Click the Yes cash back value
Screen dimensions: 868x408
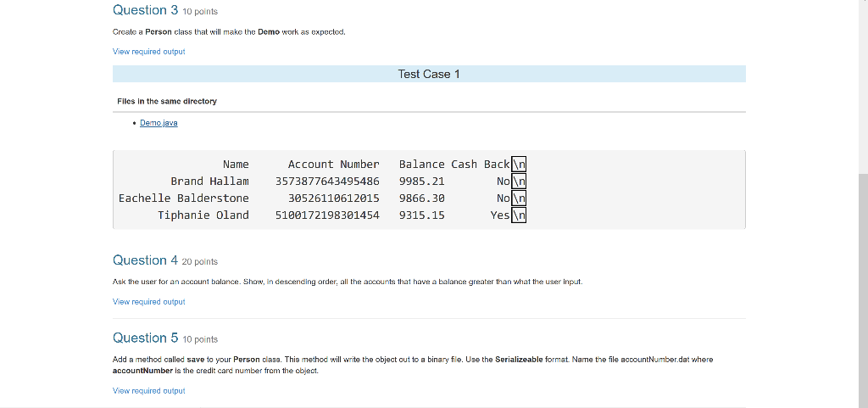tap(500, 215)
